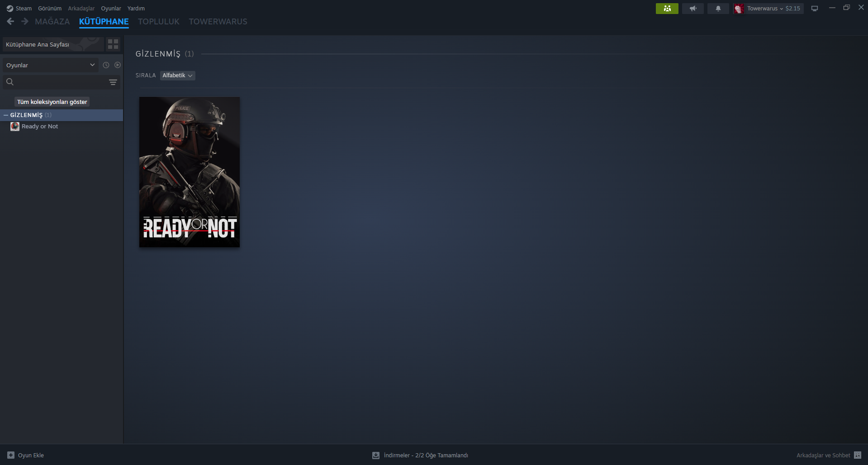The image size is (868, 465).
Task: Open the collections grid view icon
Action: click(x=113, y=44)
